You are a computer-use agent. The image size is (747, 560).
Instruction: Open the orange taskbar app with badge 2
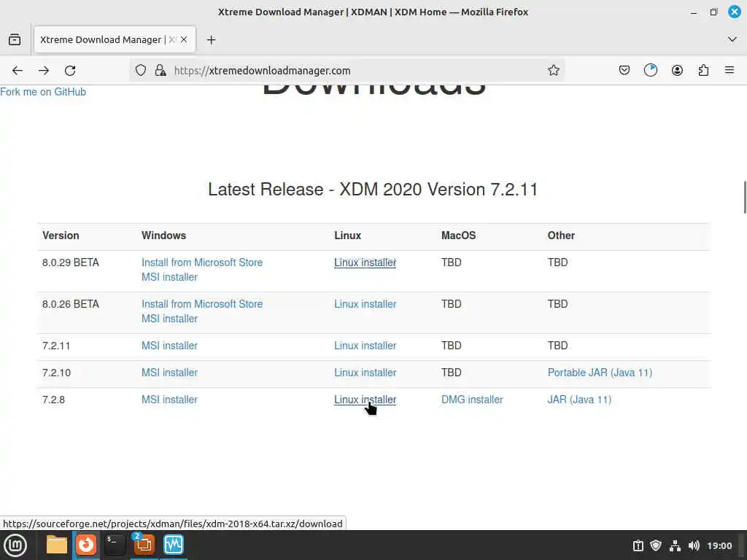tap(144, 544)
